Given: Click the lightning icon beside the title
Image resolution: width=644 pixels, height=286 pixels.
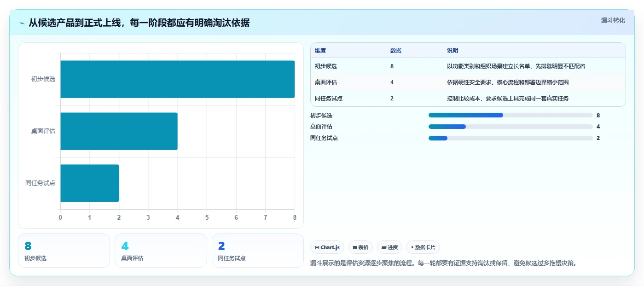Looking at the screenshot, I should pos(22,23).
